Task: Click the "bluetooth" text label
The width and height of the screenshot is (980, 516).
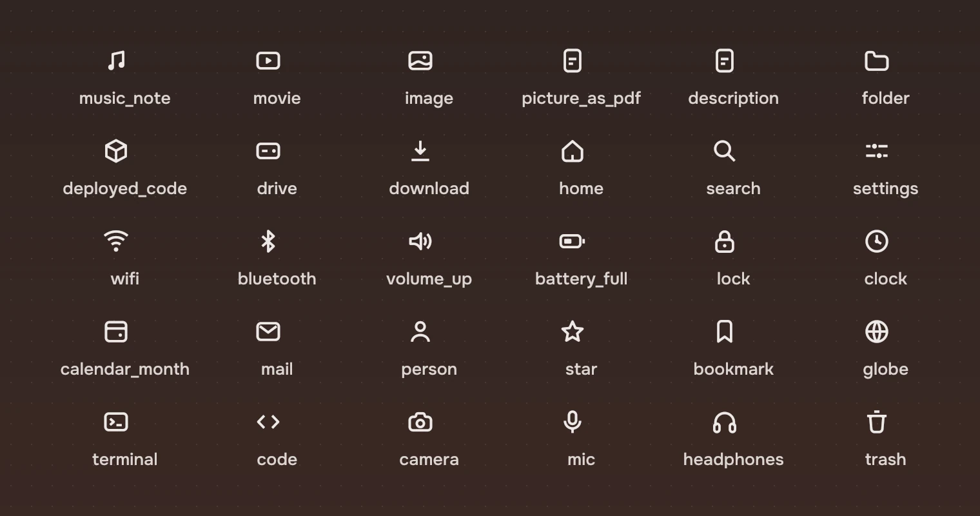Action: pyautogui.click(x=277, y=279)
